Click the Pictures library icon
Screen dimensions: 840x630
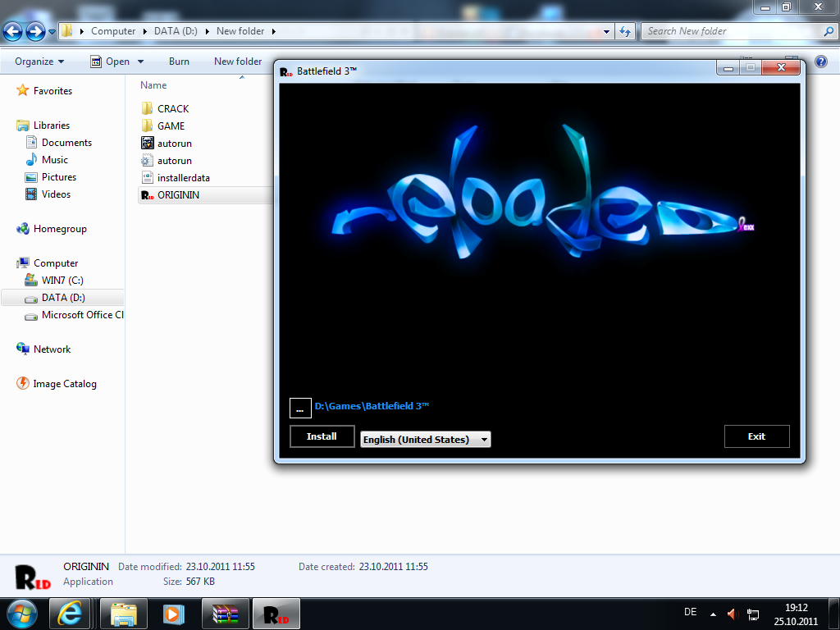pos(31,177)
